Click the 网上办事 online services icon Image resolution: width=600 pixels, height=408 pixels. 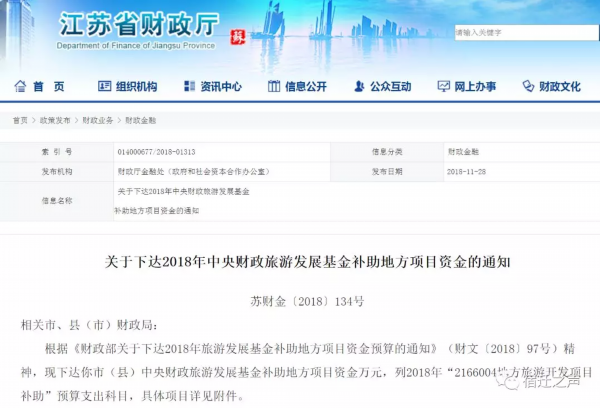coord(441,87)
